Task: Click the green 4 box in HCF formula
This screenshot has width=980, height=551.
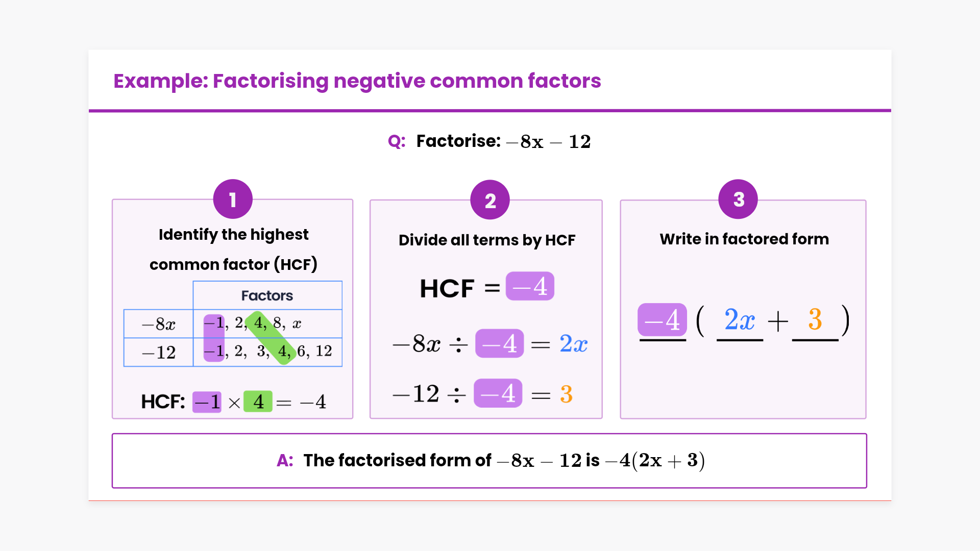Action: click(258, 402)
